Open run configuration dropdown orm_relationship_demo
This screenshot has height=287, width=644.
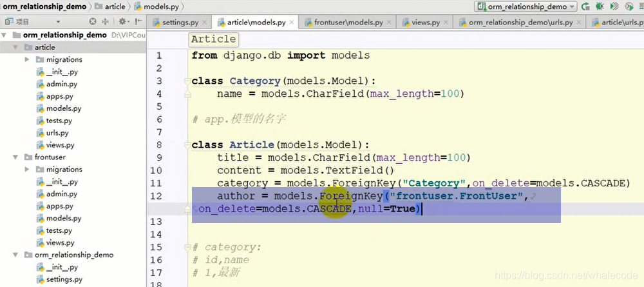coord(526,6)
